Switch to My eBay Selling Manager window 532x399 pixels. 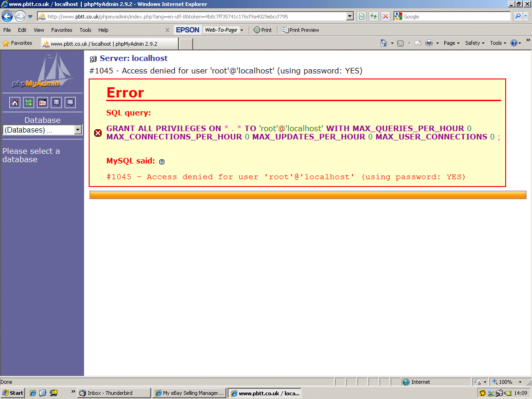189,393
